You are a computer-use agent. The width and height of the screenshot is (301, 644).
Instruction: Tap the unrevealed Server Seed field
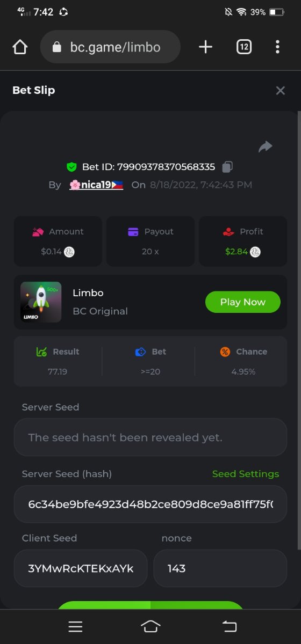coord(150,437)
